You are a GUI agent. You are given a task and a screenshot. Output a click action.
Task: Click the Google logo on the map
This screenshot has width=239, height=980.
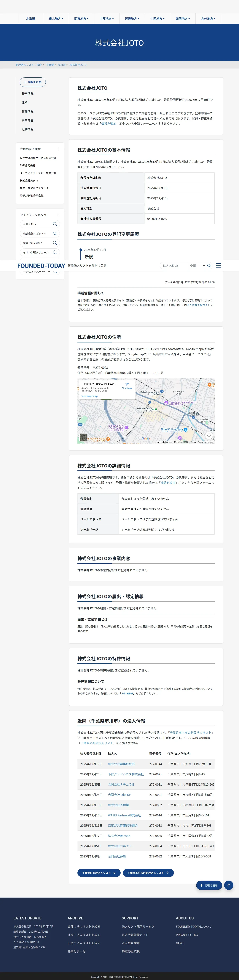coord(146,439)
